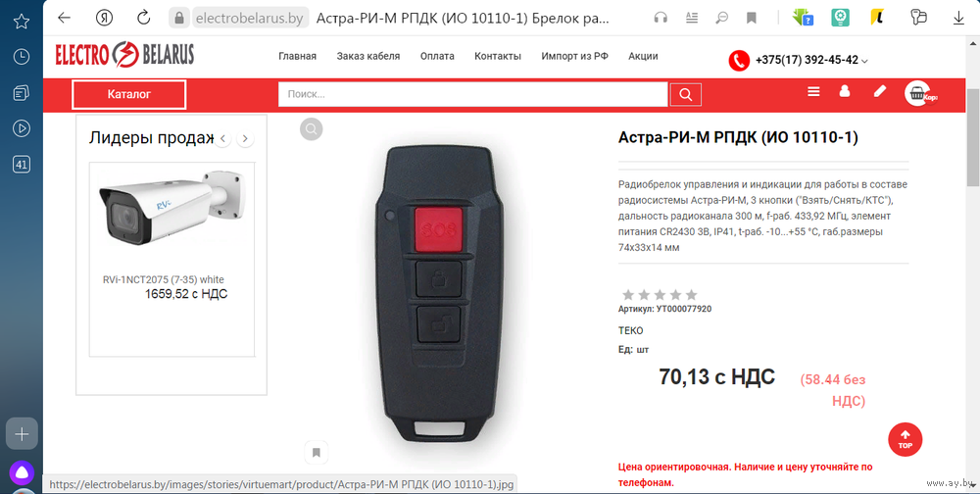Screen dimensions: 980x494
Task: Bookmark the page in address bar
Action: click(x=752, y=19)
